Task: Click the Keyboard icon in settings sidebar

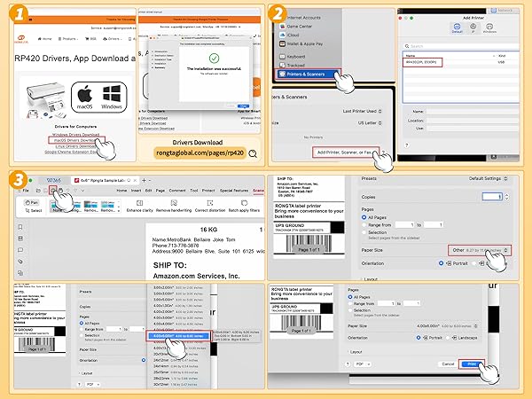Action: coord(282,57)
